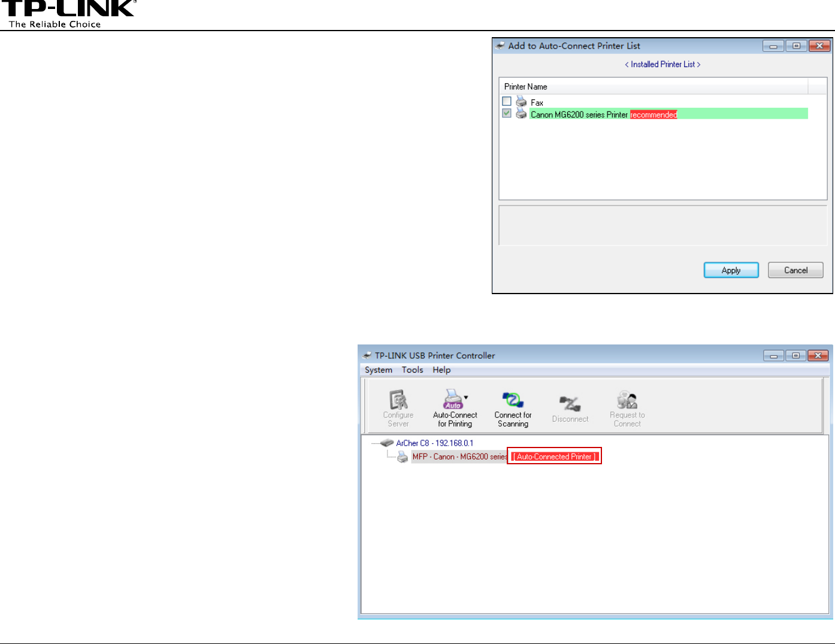Click the Auto-Connect for Printing icon
Image resolution: width=835 pixels, height=644 pixels.
click(453, 400)
